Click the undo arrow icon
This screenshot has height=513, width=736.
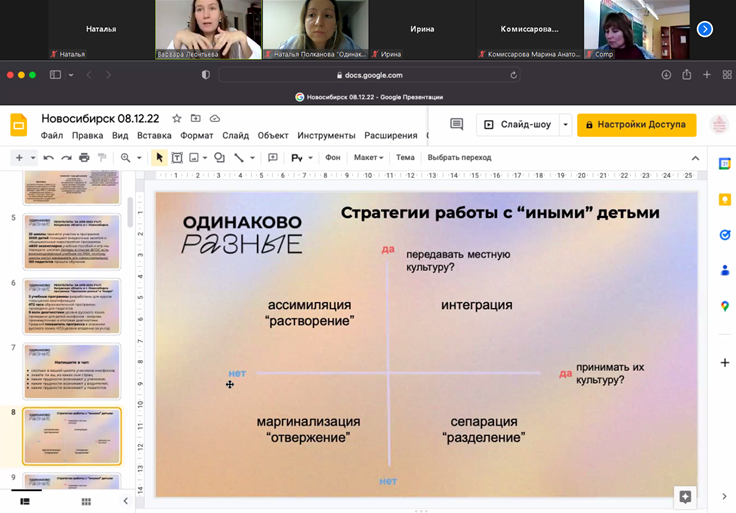[48, 158]
